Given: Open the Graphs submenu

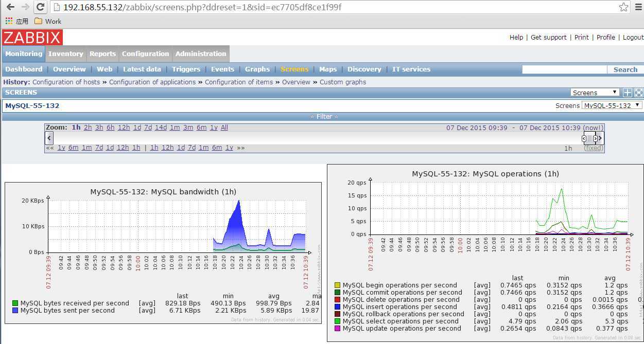Looking at the screenshot, I should pyautogui.click(x=257, y=69).
